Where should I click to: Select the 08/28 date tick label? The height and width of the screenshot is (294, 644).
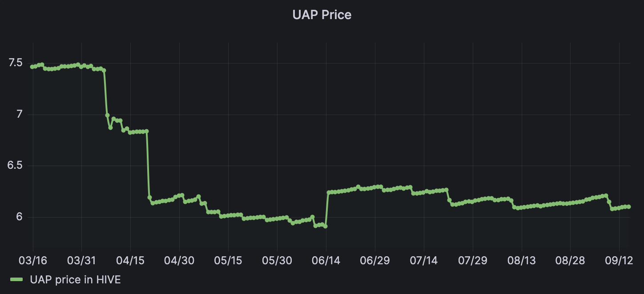[571, 259]
